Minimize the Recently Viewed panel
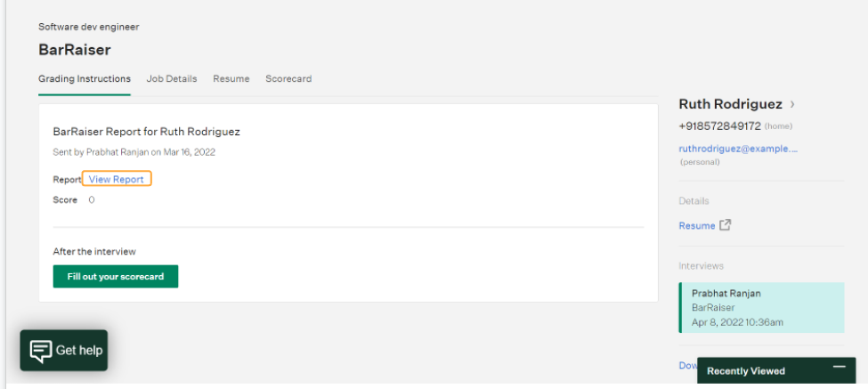The height and width of the screenshot is (389, 868). pyautogui.click(x=840, y=367)
